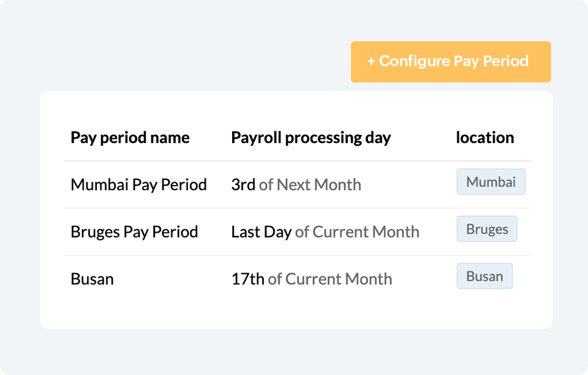This screenshot has height=375, width=588.
Task: Click the word 'Period' in Bruges' name
Action: pyautogui.click(x=175, y=232)
